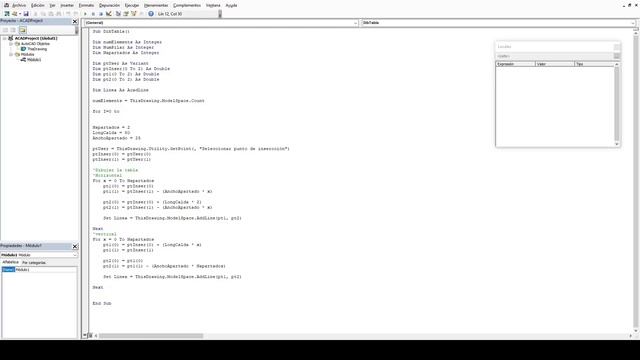Click View Code icon in Project panel
The image size is (640, 360).
click(5, 30)
